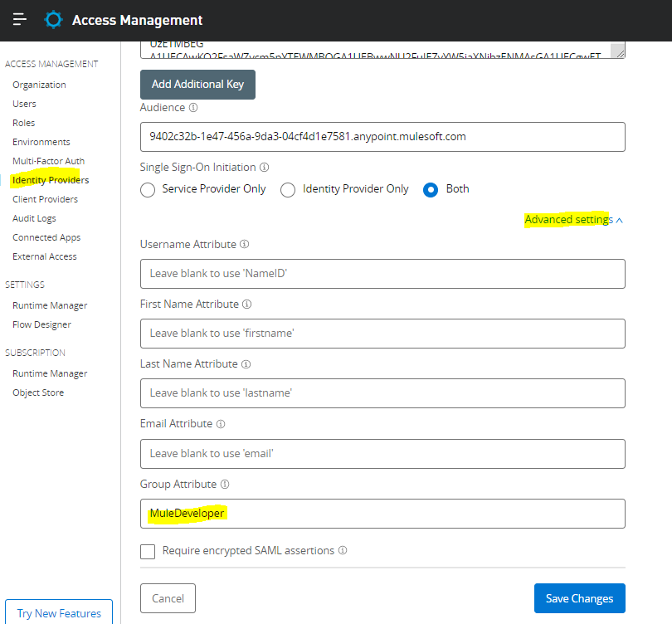
Task: Click the Access Management gear logo
Action: pos(54,20)
